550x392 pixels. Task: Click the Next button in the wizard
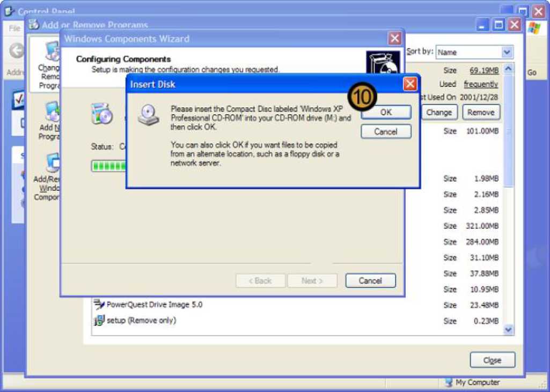(x=312, y=281)
